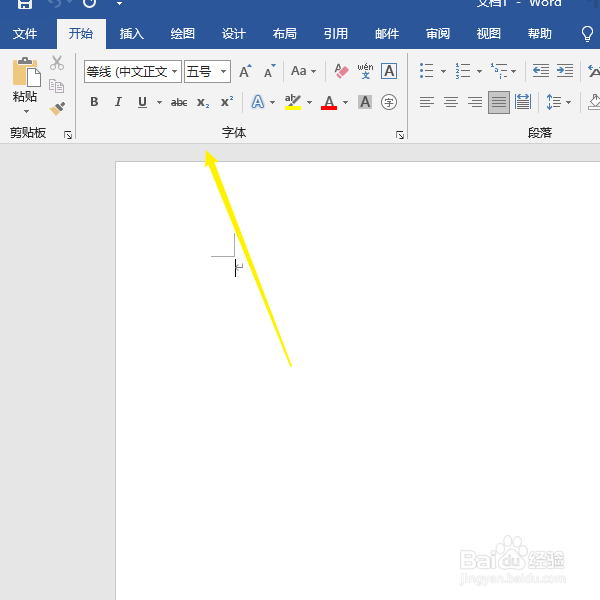Toggle Superscript formatting

pyautogui.click(x=227, y=102)
